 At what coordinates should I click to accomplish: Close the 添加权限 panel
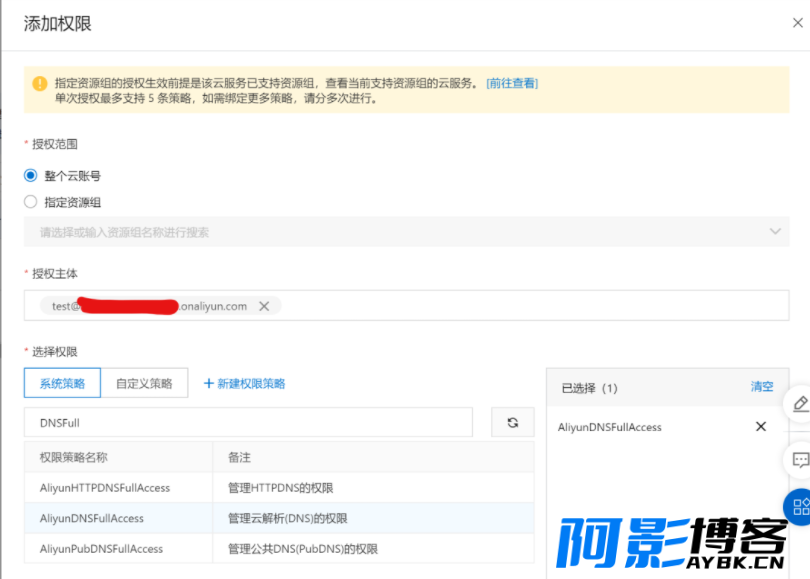(x=798, y=23)
